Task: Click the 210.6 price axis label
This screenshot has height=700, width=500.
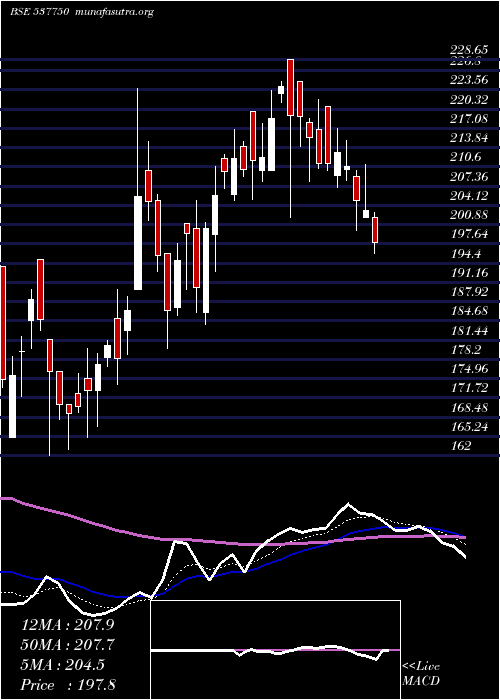Action: [x=466, y=158]
